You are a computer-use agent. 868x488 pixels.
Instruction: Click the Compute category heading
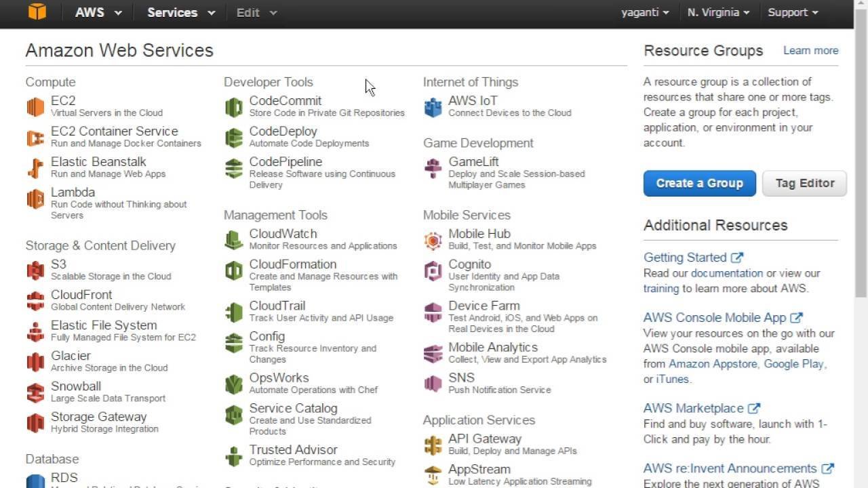click(50, 82)
